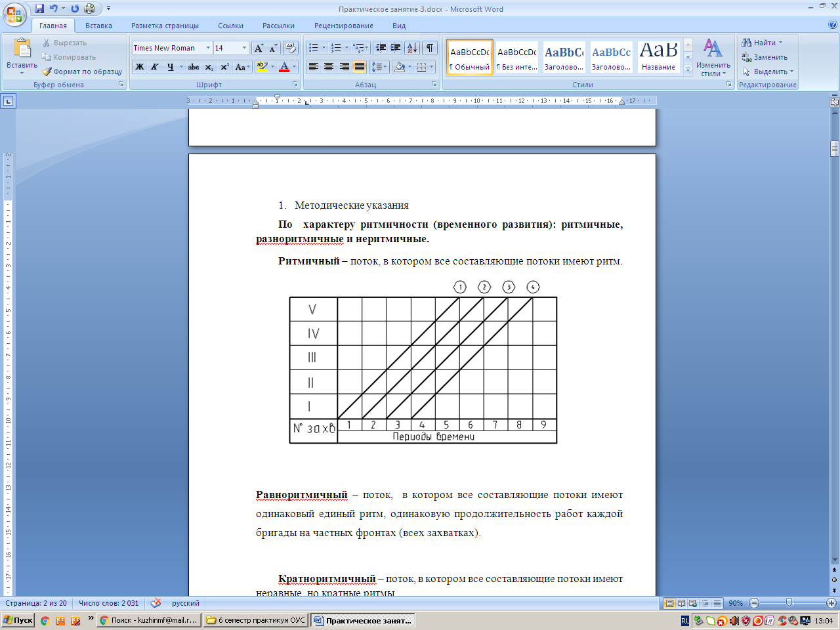Click the Вырезать button
This screenshot has width=840, height=630.
point(64,43)
